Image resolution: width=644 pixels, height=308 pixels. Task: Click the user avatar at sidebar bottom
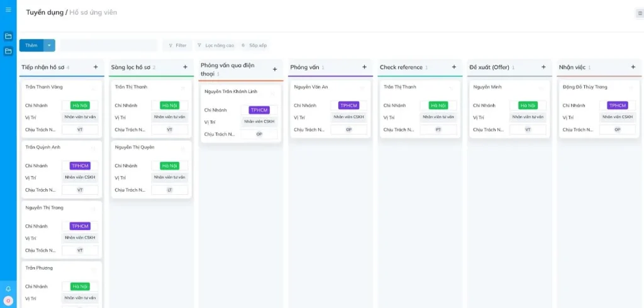(8, 300)
